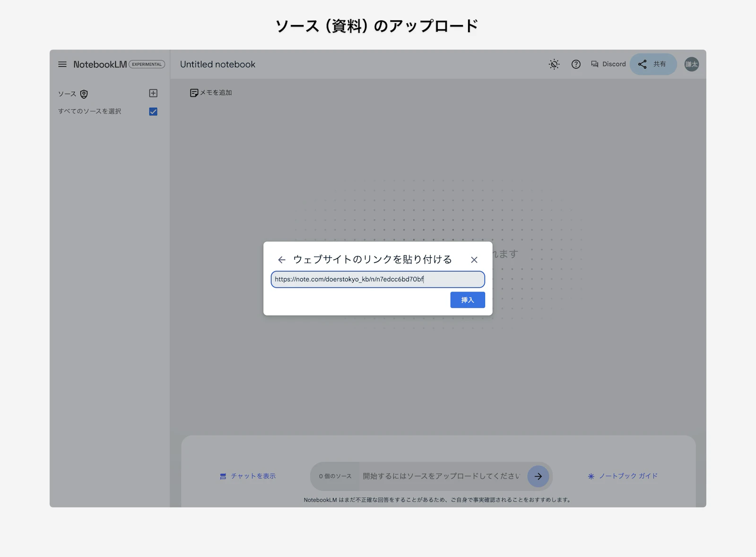Viewport: 756px width, 557px height.
Task: Click the NotebookLM logo text
Action: click(x=100, y=64)
